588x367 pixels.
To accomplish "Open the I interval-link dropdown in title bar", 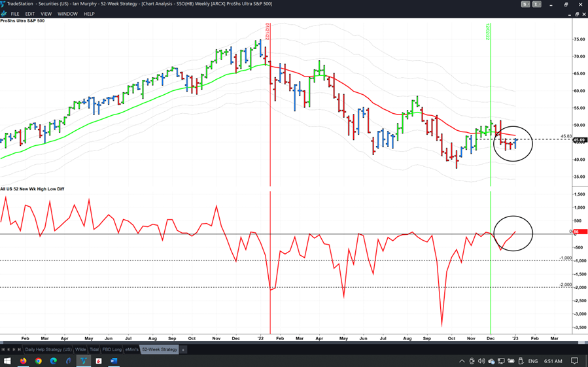I will pyautogui.click(x=537, y=4).
